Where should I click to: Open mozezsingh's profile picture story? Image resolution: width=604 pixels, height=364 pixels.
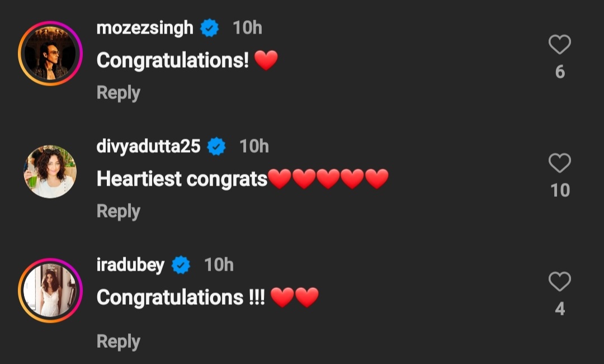click(50, 54)
